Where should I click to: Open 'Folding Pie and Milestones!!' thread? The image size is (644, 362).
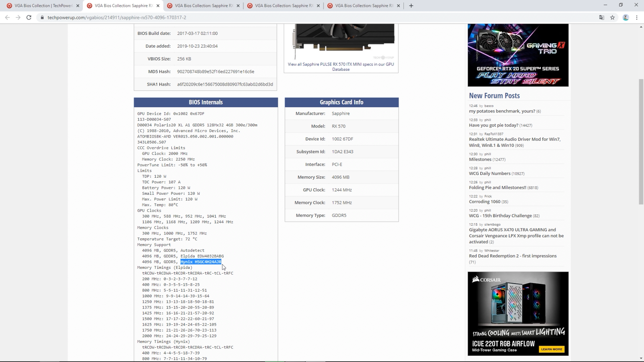coord(498,187)
